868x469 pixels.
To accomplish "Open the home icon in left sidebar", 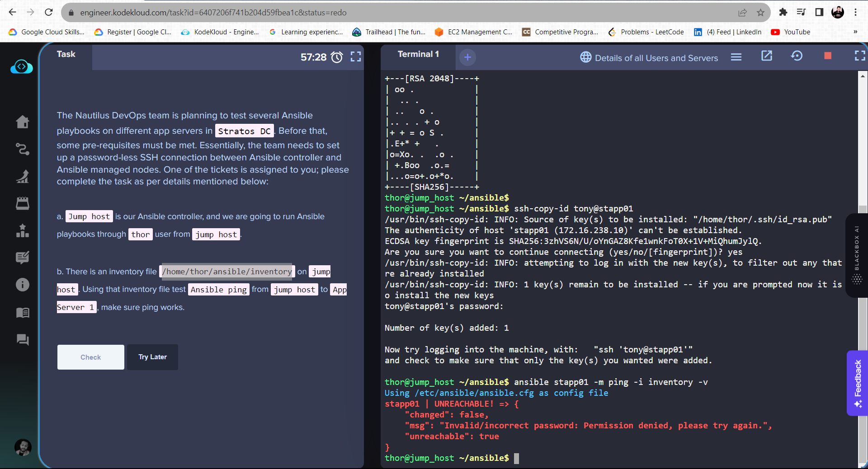I will [x=23, y=122].
